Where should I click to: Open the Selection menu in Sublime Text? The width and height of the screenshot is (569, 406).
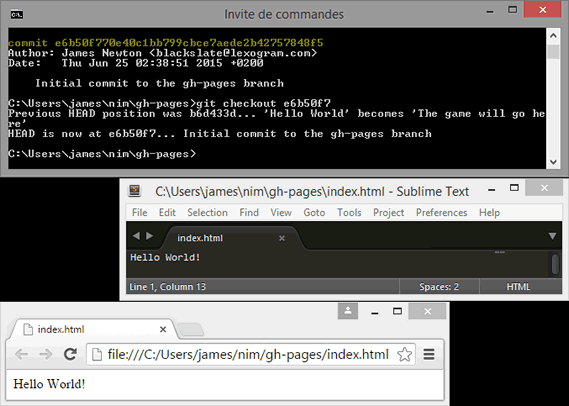coord(207,212)
